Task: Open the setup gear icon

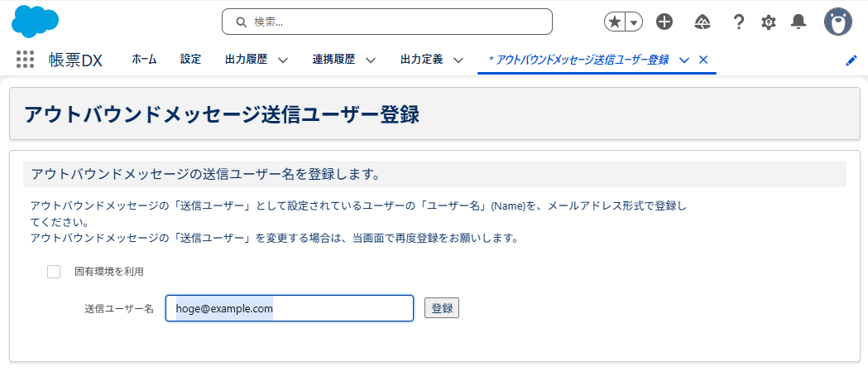Action: tap(769, 22)
